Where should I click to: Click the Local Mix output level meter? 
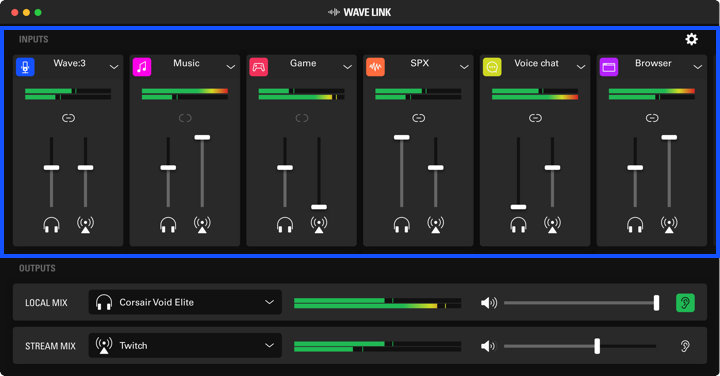point(377,303)
